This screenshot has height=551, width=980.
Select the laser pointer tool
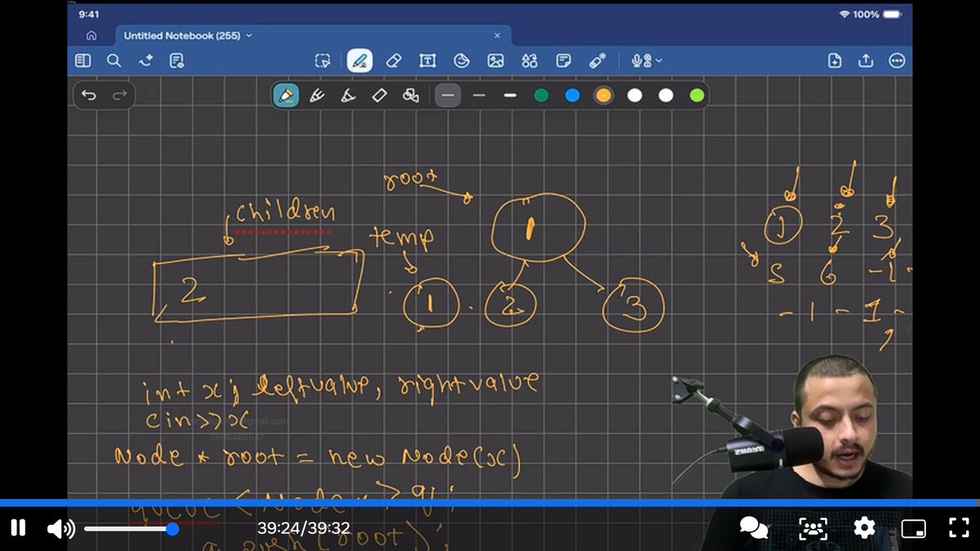598,60
